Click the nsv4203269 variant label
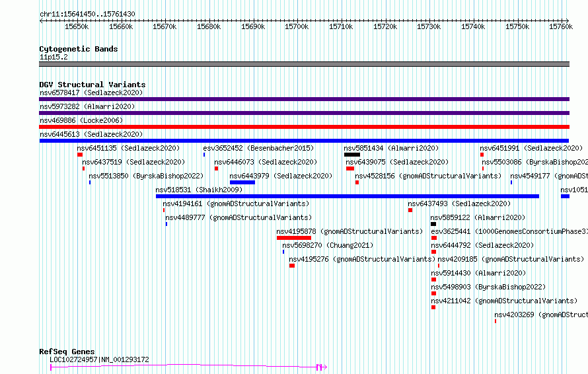Image resolution: width=588 pixels, height=374 pixels. click(x=541, y=315)
